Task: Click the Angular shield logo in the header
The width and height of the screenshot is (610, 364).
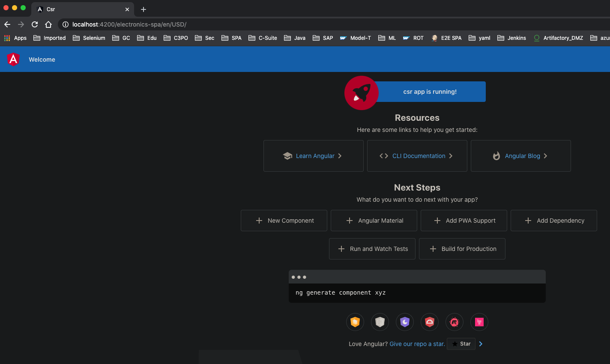Action: pos(13,59)
